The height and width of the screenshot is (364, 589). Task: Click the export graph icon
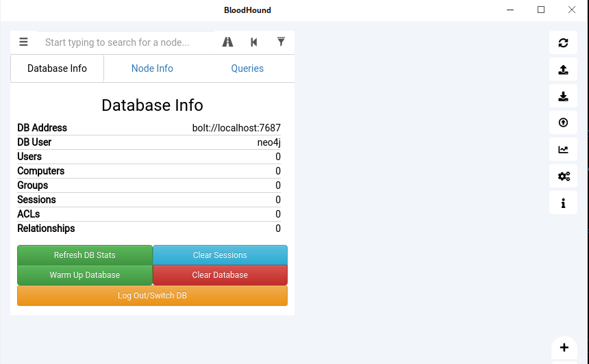[563, 69]
